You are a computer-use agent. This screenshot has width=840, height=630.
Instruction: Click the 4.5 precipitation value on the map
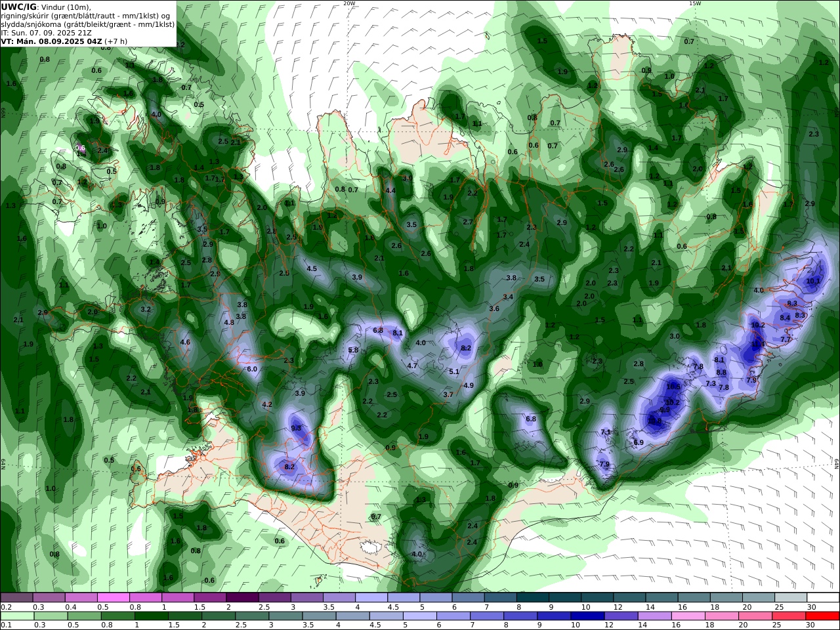[312, 268]
